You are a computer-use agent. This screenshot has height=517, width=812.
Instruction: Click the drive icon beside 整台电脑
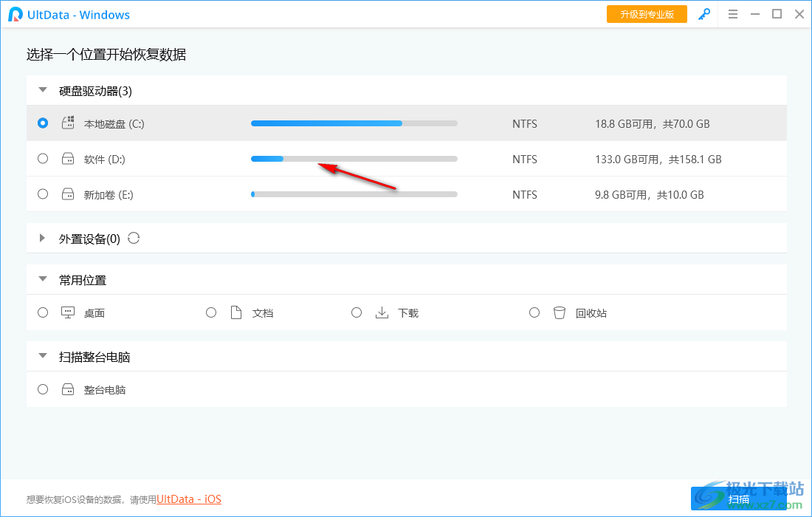tap(67, 389)
